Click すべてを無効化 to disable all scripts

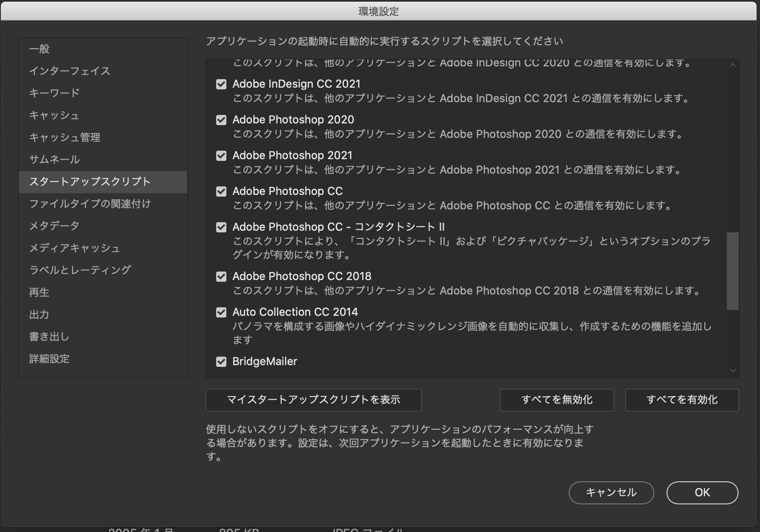[x=557, y=400]
